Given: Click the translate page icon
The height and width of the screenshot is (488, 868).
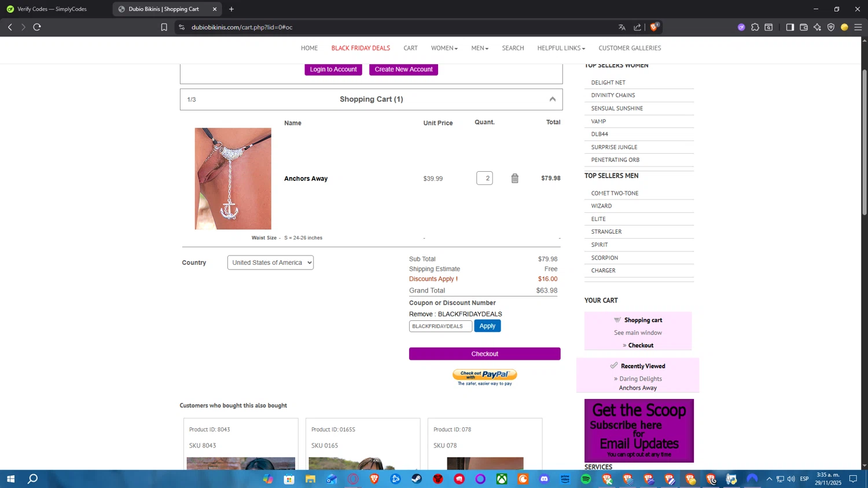Looking at the screenshot, I should [x=622, y=27].
